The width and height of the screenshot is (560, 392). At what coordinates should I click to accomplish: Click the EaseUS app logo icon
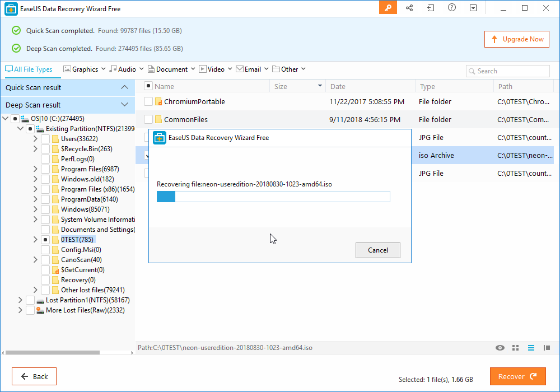(x=11, y=9)
